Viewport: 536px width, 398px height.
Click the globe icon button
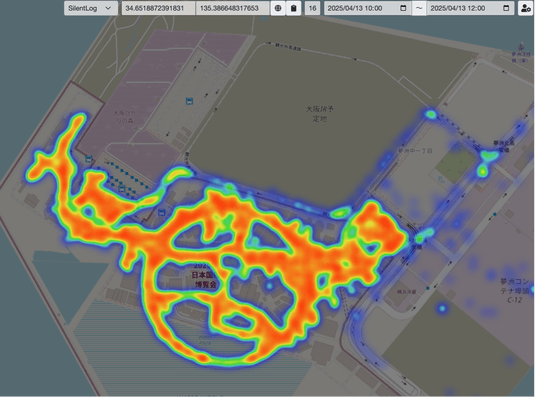[278, 8]
